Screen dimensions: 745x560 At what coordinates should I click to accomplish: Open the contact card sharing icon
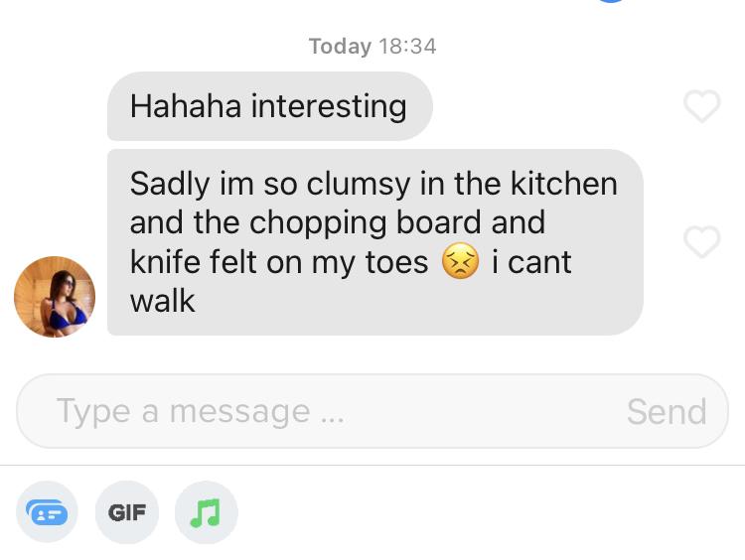[x=47, y=512]
